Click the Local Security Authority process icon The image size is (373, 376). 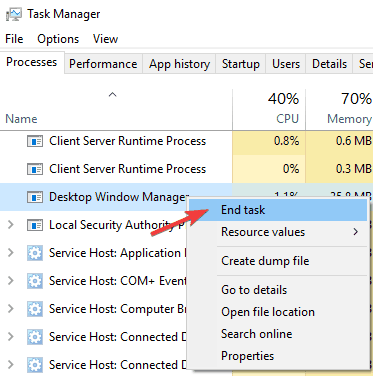[35, 225]
